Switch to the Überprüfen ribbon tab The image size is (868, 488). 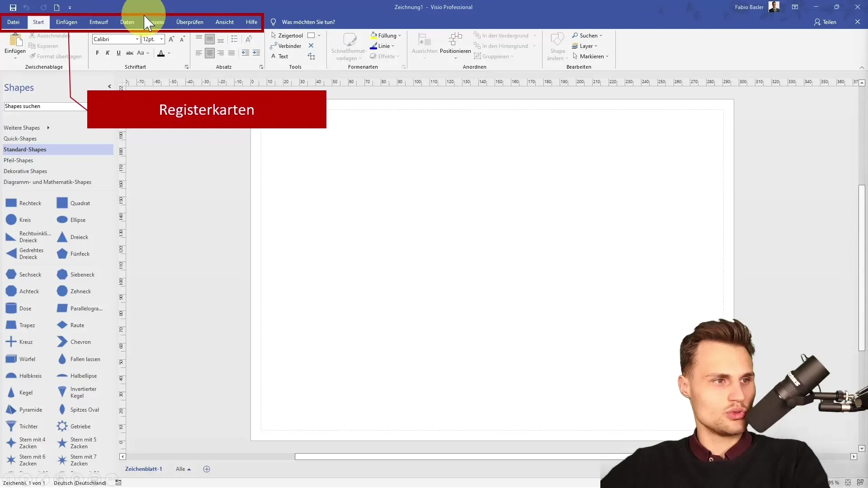[x=190, y=22]
